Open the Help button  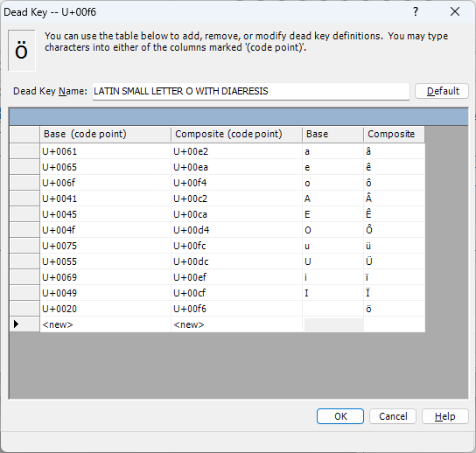445,416
